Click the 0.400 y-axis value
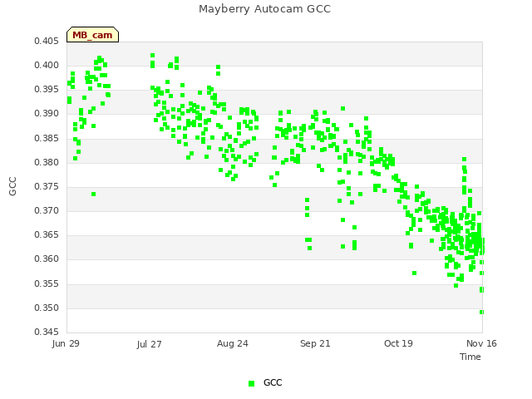532x399 pixels. tap(47, 65)
